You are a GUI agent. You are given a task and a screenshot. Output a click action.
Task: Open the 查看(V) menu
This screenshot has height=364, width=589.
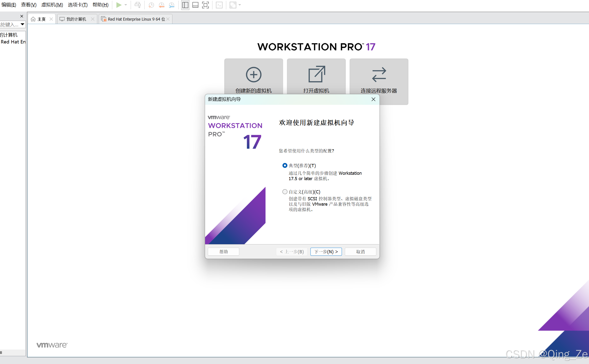pos(29,5)
